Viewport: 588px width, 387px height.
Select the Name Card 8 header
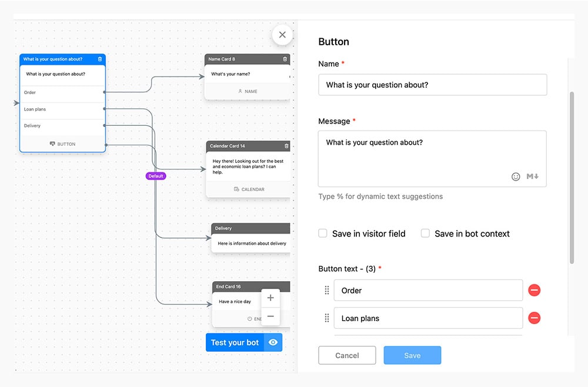click(x=247, y=59)
